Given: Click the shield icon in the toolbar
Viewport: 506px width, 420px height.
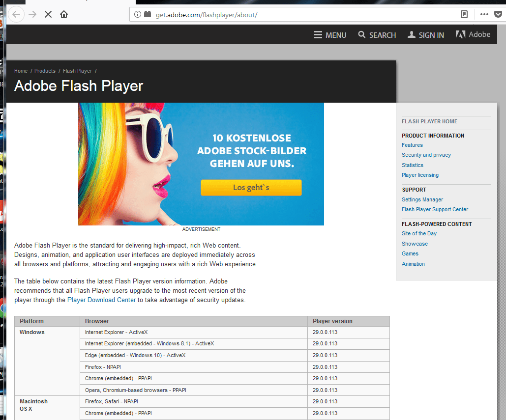Looking at the screenshot, I should coord(498,14).
